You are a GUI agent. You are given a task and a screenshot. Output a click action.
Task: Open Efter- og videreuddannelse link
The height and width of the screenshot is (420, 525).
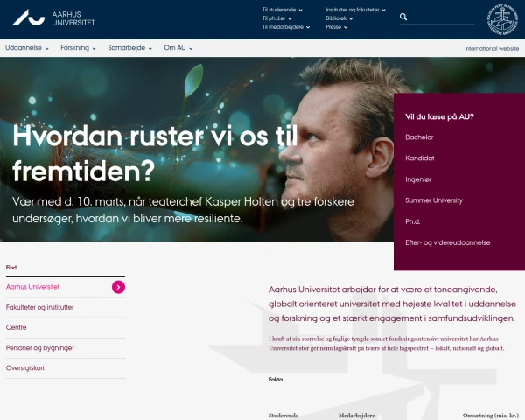tap(447, 242)
